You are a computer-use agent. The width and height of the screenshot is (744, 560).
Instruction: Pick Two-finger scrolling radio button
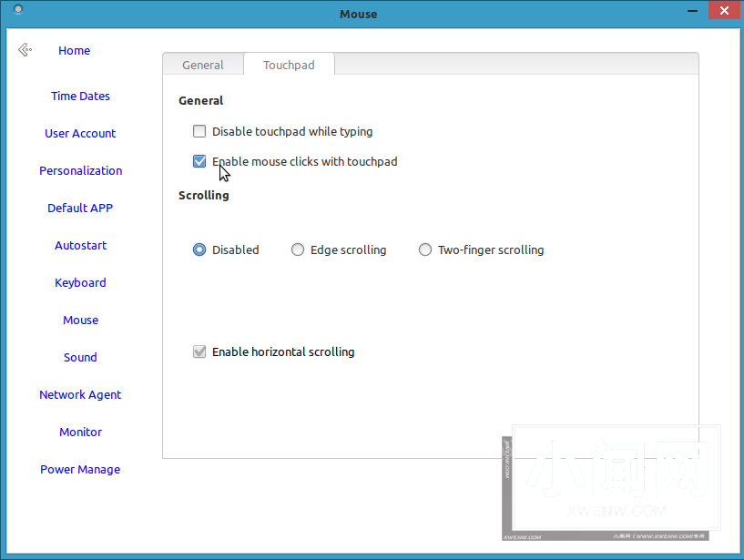tap(425, 249)
